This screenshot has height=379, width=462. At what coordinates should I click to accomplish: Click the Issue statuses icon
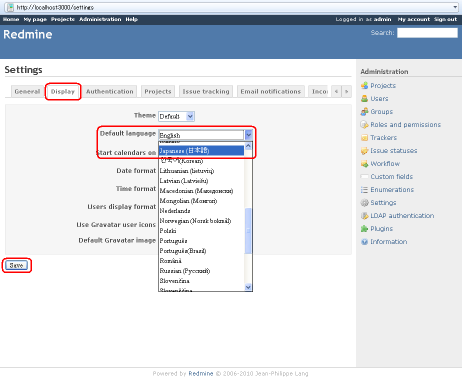tap(364, 151)
